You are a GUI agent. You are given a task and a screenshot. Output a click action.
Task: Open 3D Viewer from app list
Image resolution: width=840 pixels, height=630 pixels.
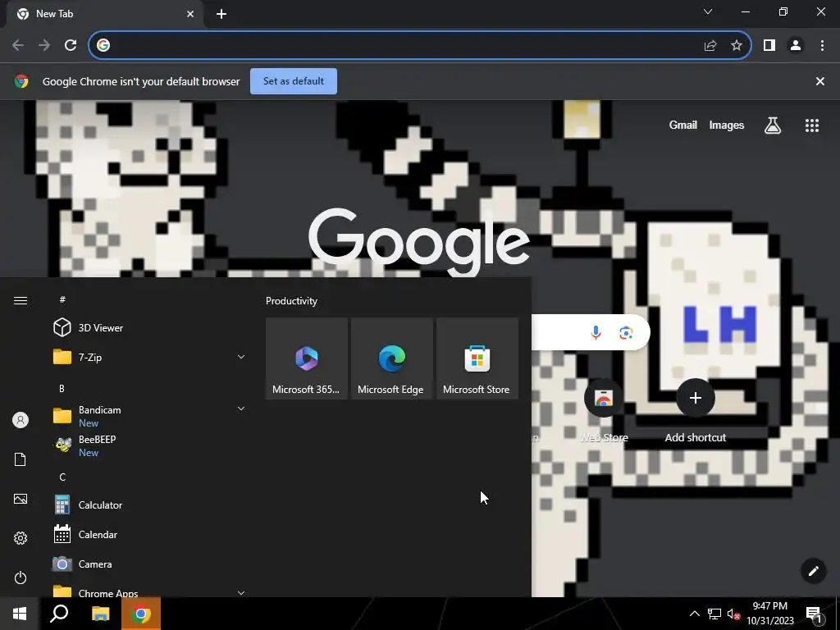(x=150, y=328)
